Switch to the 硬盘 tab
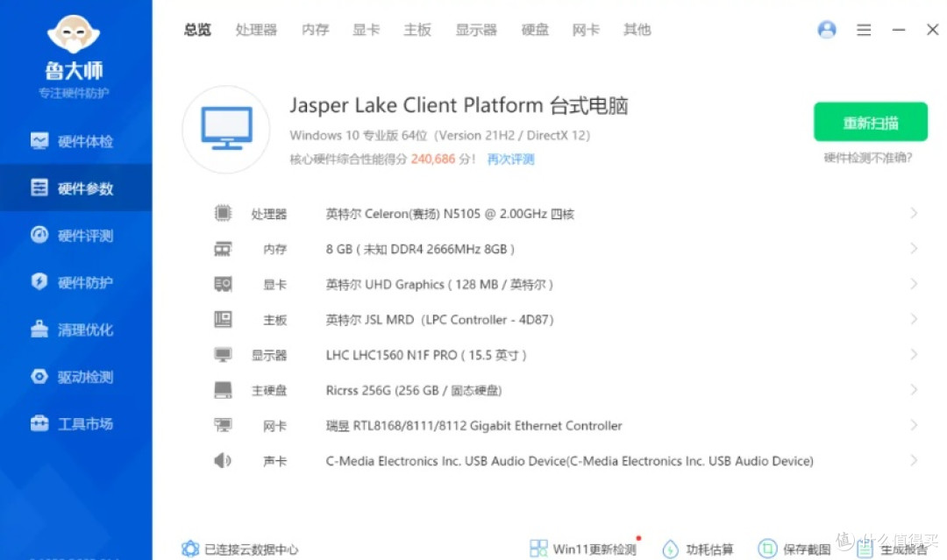Screen dimensions: 947x560 tap(535, 30)
